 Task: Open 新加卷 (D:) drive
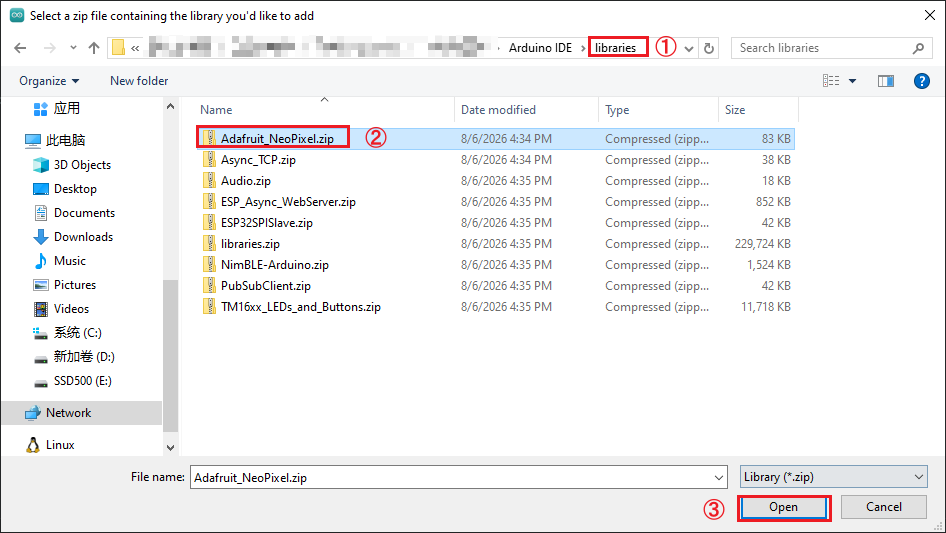84,357
